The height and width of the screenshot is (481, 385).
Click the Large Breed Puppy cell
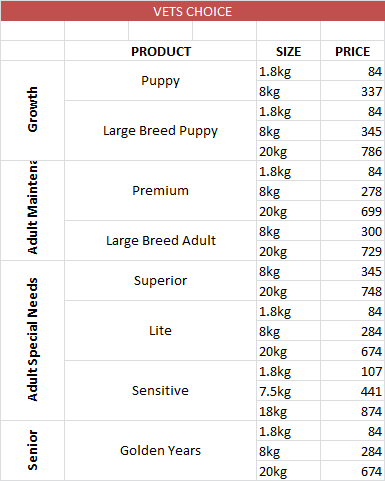tap(161, 131)
